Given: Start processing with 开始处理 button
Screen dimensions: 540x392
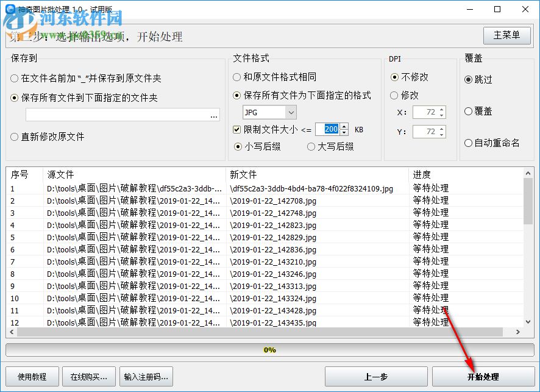Looking at the screenshot, I should click(483, 377).
